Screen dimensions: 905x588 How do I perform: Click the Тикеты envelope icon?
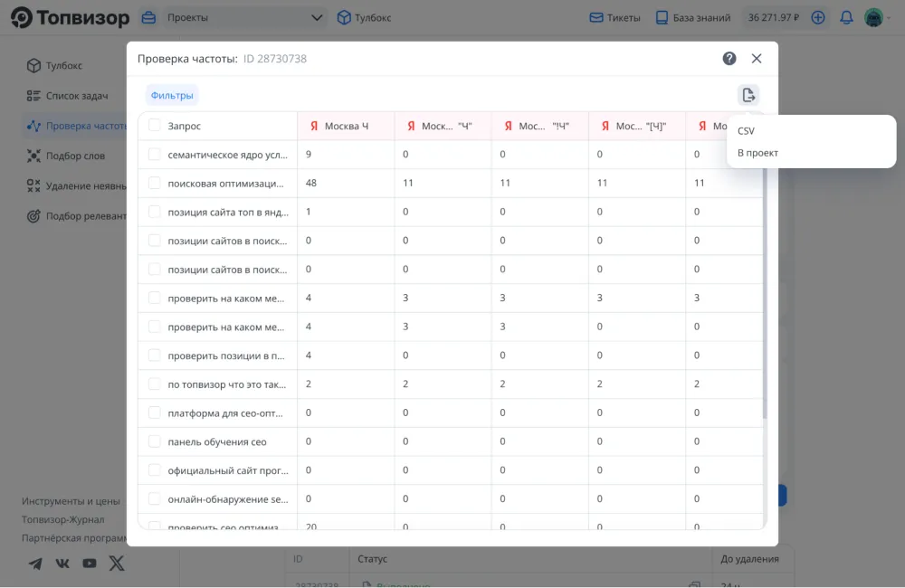[596, 17]
